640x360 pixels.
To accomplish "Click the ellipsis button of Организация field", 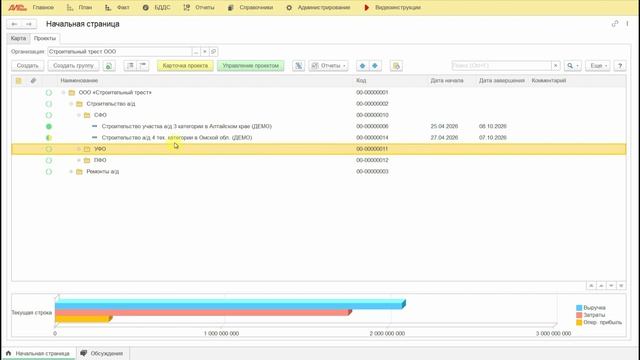I will 196,52.
